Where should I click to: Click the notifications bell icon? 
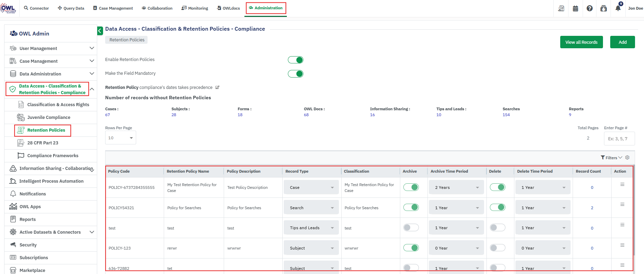point(618,8)
